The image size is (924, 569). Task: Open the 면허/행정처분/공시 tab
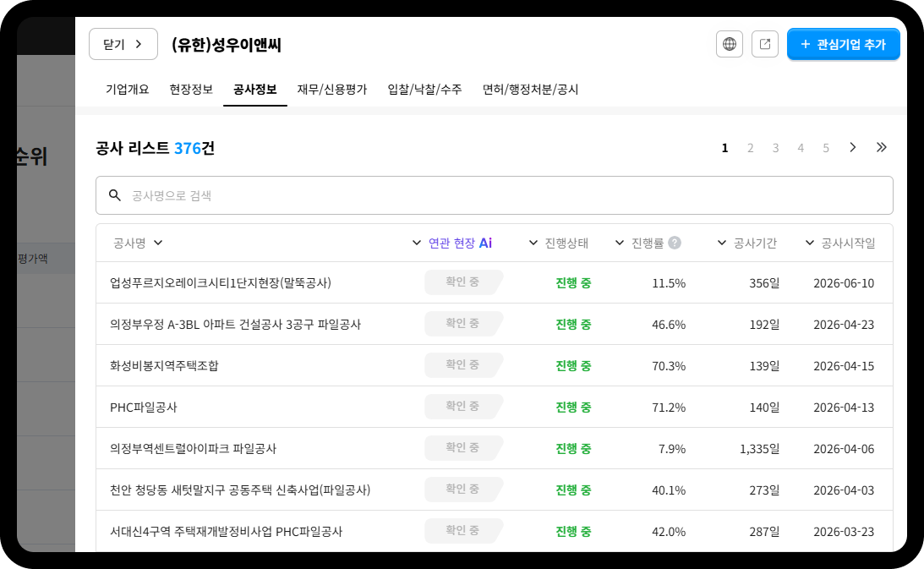pos(530,89)
